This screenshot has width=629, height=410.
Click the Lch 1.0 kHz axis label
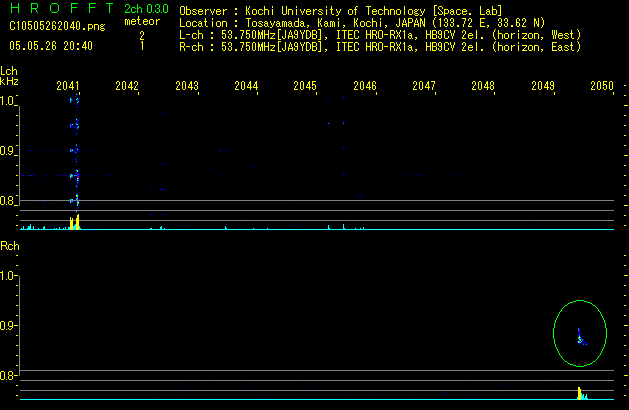[x=8, y=101]
